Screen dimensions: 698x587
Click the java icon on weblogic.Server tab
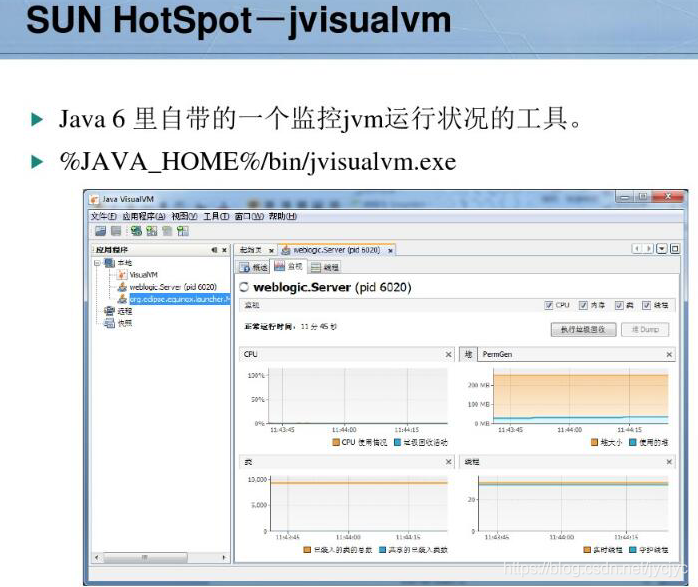[286, 250]
